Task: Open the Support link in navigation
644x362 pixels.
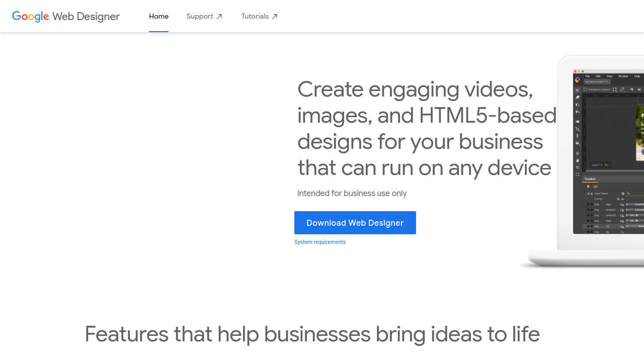Action: pyautogui.click(x=204, y=16)
